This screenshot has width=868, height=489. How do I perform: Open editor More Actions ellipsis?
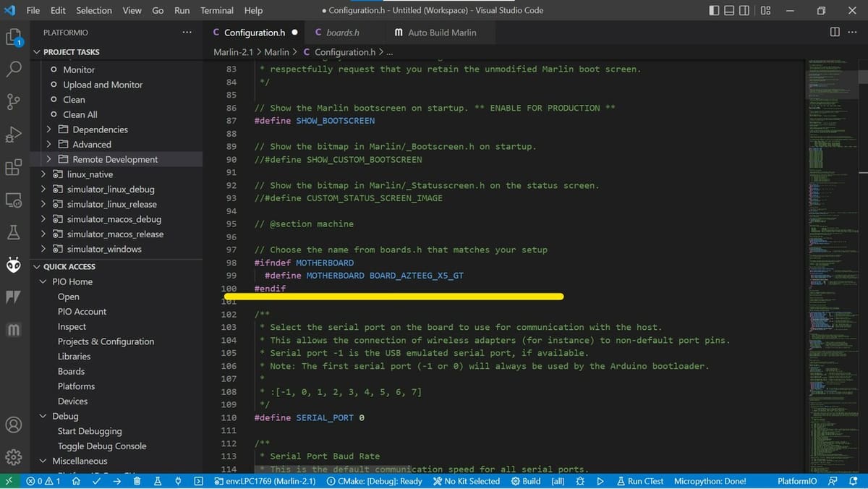(852, 32)
